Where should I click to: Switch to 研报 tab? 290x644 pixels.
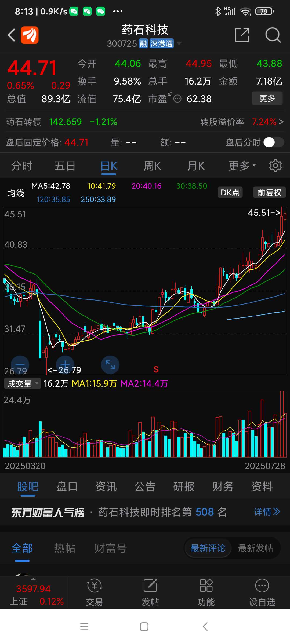point(184,486)
